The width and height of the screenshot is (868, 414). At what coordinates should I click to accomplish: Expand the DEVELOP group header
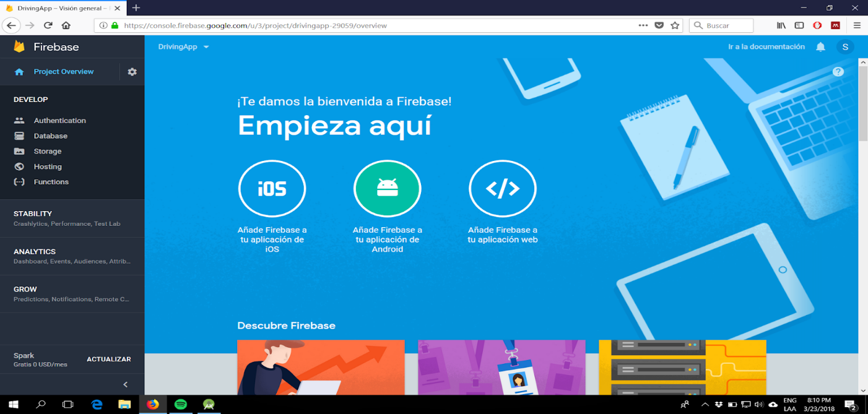[31, 100]
